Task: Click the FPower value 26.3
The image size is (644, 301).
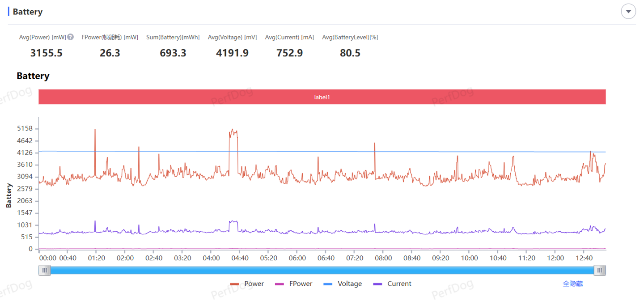Action: coord(110,53)
